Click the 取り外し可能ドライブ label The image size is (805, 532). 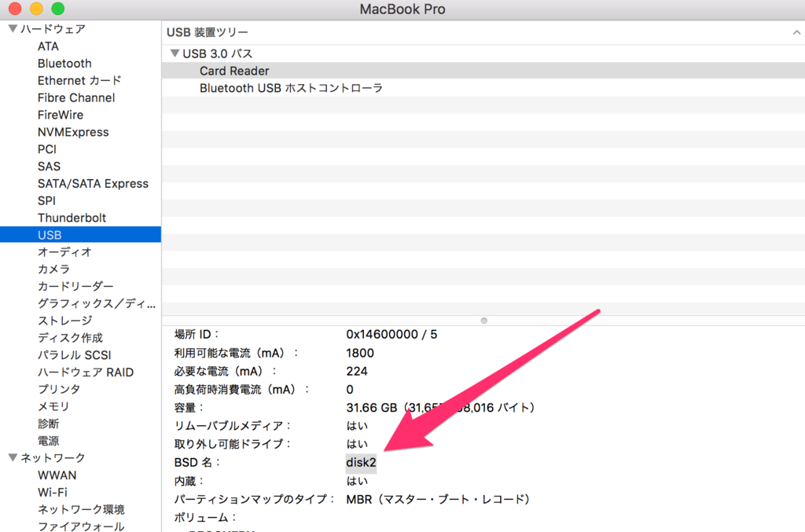click(x=233, y=444)
